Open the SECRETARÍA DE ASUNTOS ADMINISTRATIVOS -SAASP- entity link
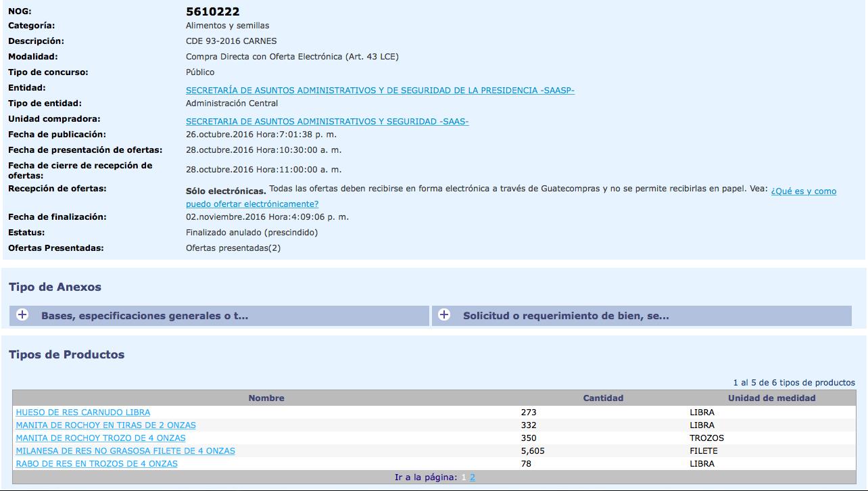Image resolution: width=868 pixels, height=491 pixels. (x=380, y=91)
